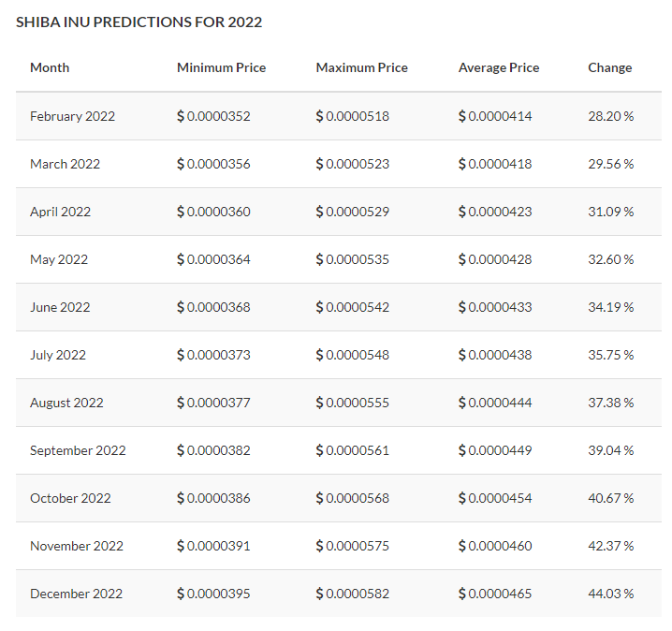Select the May 2022 row label
The height and width of the screenshot is (631, 672).
point(59,259)
